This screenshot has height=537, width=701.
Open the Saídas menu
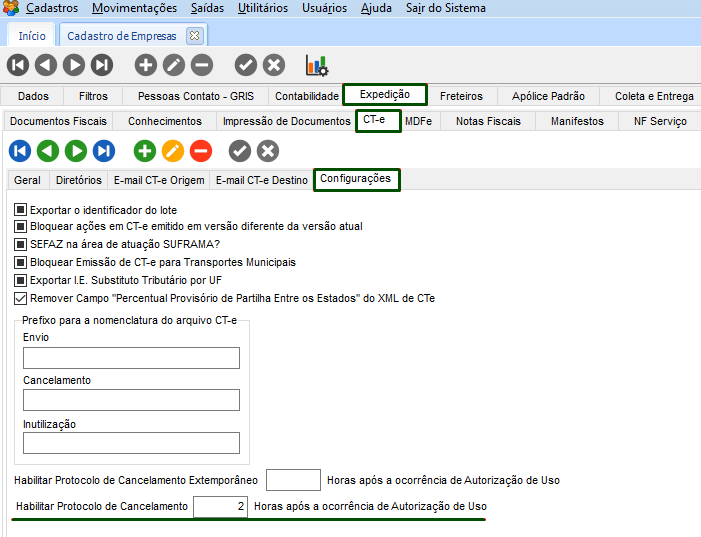(207, 8)
